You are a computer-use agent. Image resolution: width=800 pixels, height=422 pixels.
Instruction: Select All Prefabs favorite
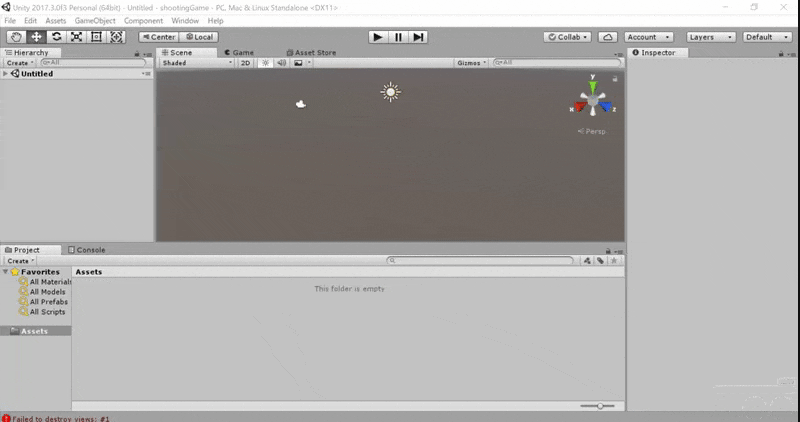[x=43, y=302]
